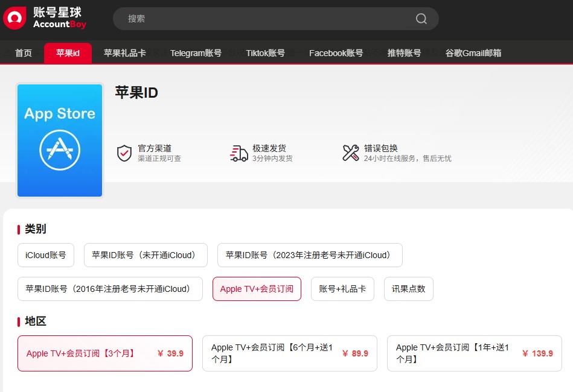Click the 账号星球 AccountBoy site name

[x=60, y=18]
